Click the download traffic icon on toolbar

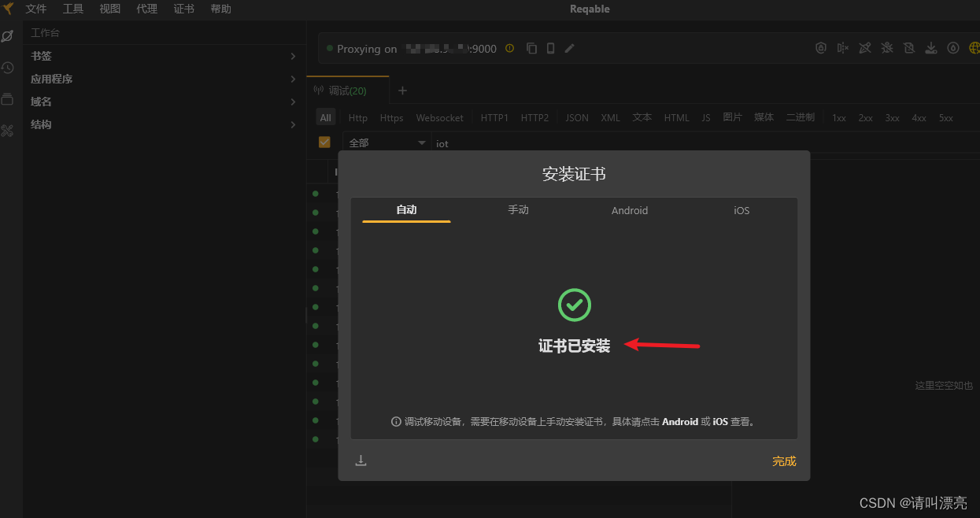point(931,48)
